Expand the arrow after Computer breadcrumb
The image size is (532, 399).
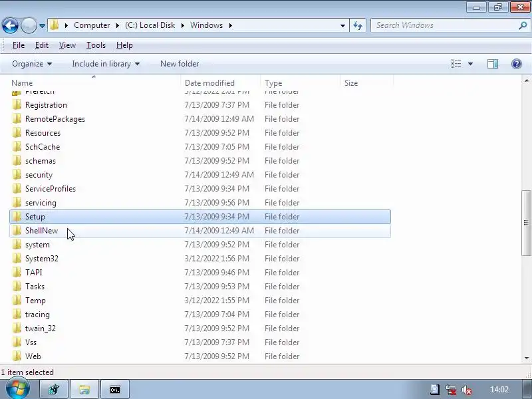coord(118,25)
